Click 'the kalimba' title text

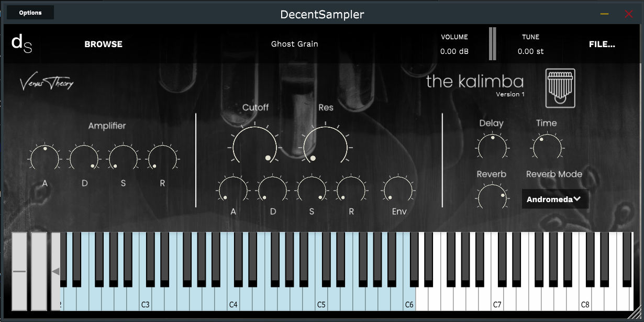click(475, 82)
